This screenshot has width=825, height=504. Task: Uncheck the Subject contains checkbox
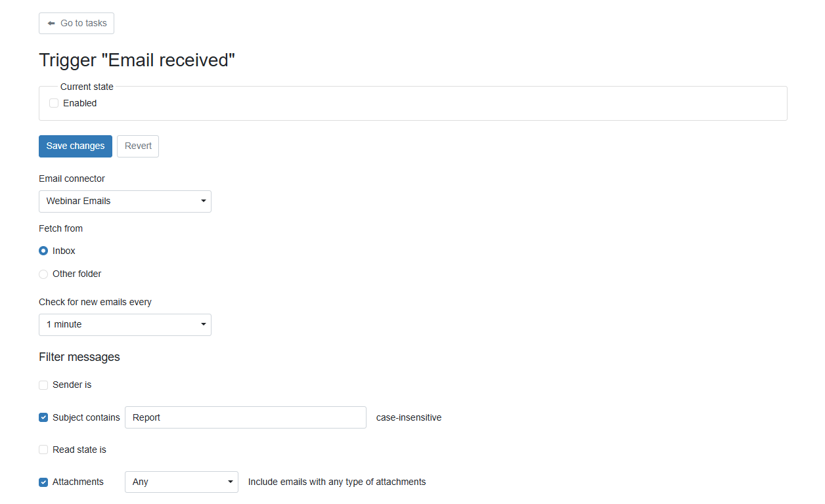43,417
